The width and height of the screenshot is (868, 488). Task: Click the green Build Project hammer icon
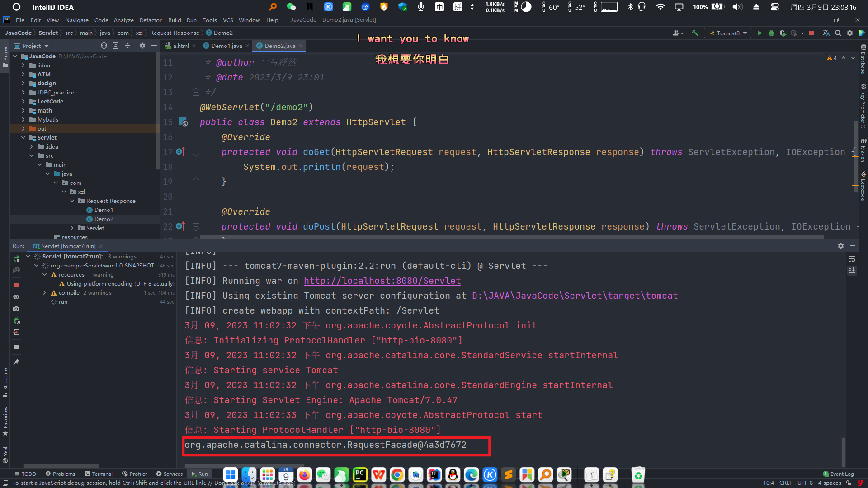(695, 33)
